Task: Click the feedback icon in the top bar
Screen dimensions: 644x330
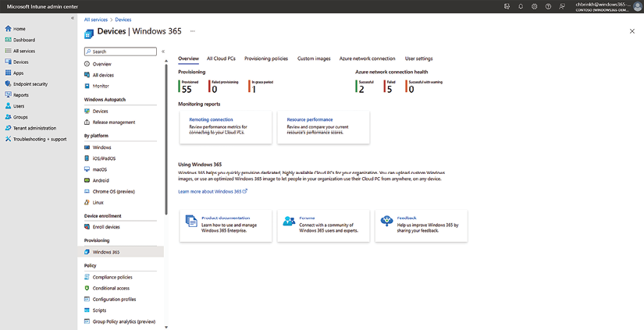Action: pyautogui.click(x=562, y=6)
